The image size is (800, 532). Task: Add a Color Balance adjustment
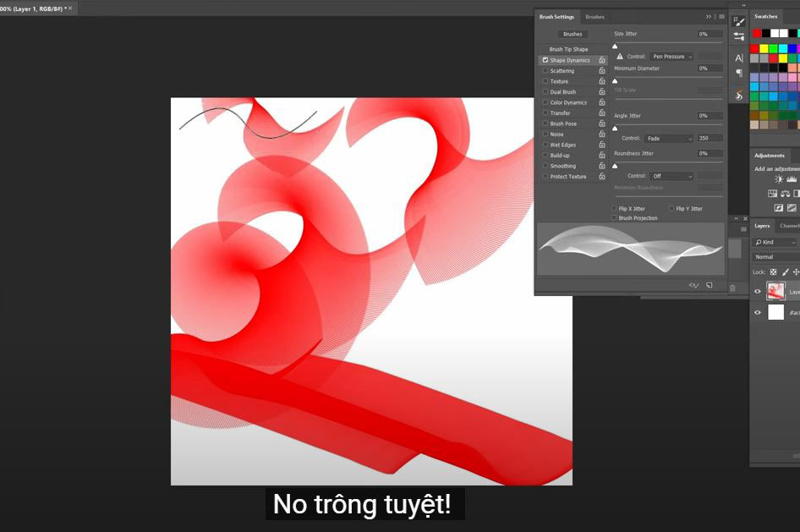[x=786, y=194]
